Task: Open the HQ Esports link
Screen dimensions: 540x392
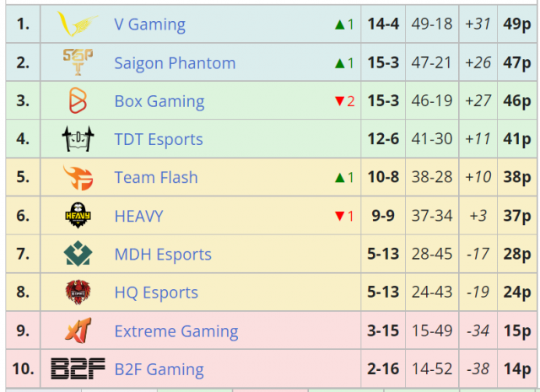Action: [156, 293]
